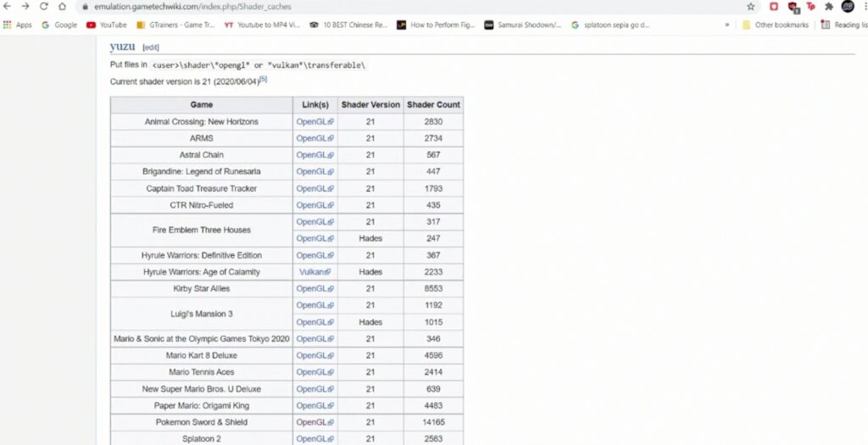Click the edit link beside yuzu heading

[x=151, y=47]
